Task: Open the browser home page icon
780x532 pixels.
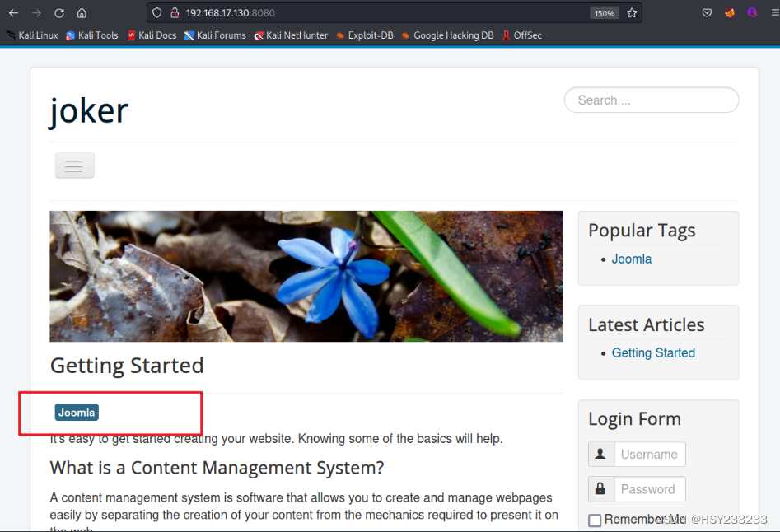Action: [82, 13]
